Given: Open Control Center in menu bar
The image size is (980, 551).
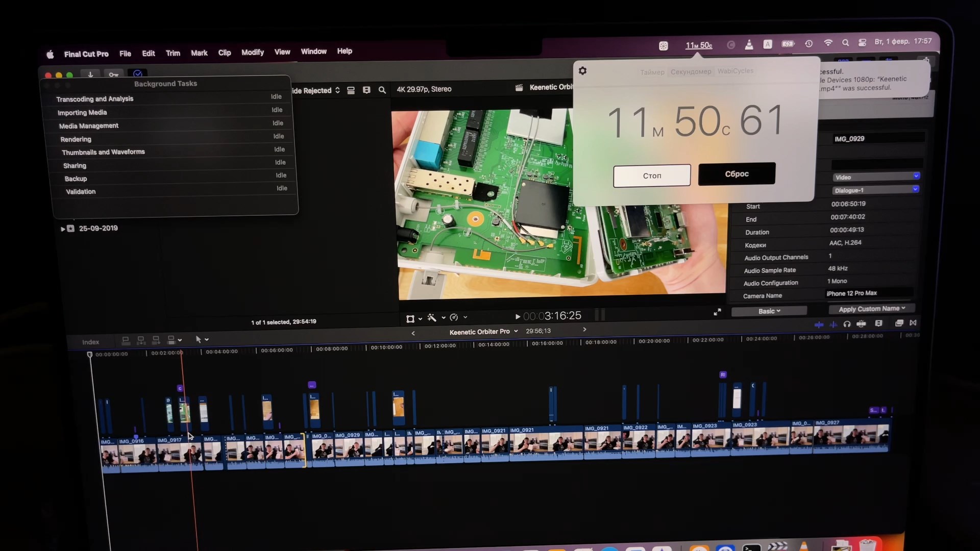Looking at the screenshot, I should 862,43.
